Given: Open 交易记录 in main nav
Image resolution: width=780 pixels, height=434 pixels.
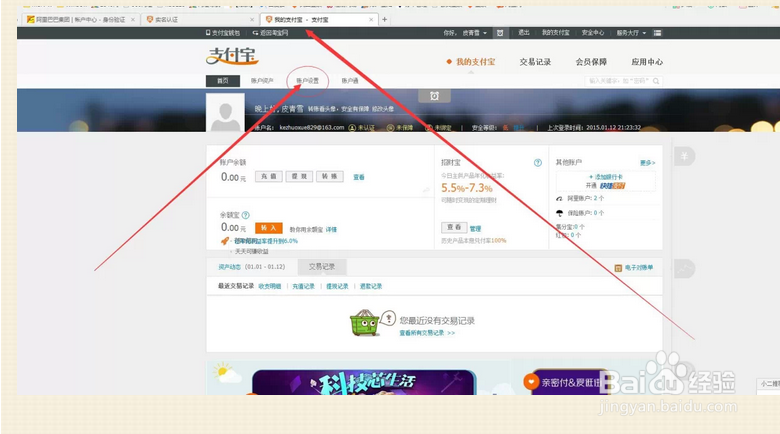Looking at the screenshot, I should [x=535, y=62].
